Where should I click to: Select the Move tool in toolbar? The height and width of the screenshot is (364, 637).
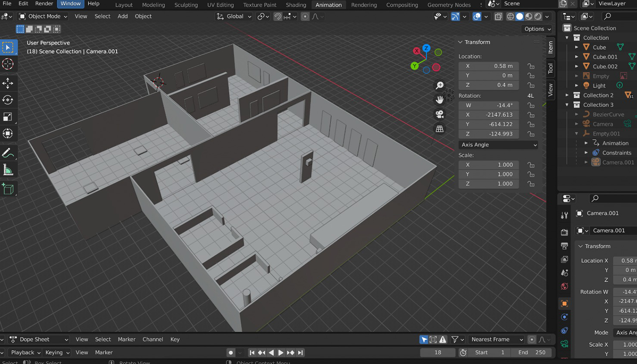[x=8, y=83]
